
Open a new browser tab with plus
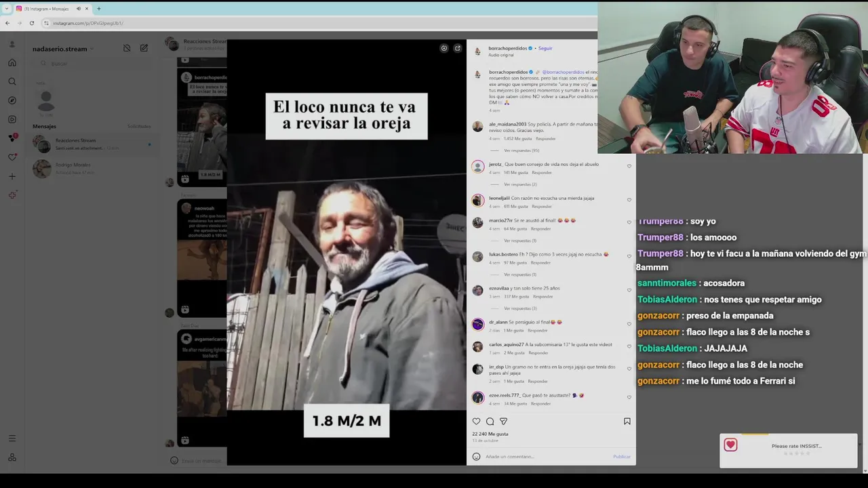click(x=98, y=9)
